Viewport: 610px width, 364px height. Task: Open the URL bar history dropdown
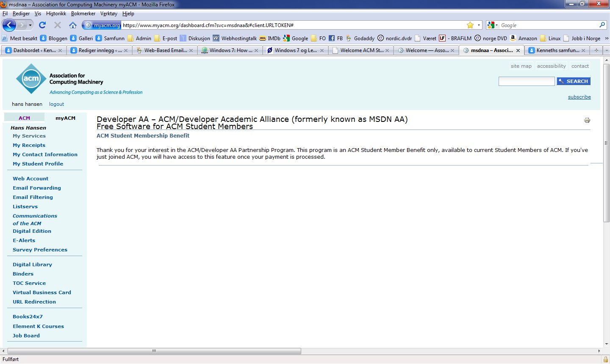(479, 25)
